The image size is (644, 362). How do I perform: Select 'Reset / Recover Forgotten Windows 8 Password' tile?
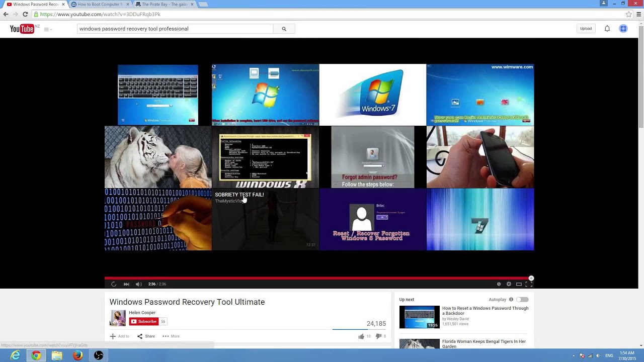click(372, 219)
